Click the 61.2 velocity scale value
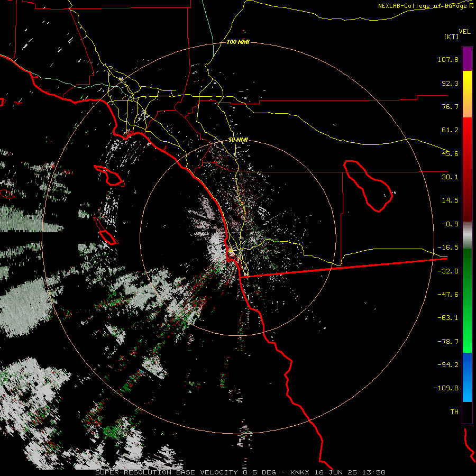The image size is (476, 476). pos(450,130)
